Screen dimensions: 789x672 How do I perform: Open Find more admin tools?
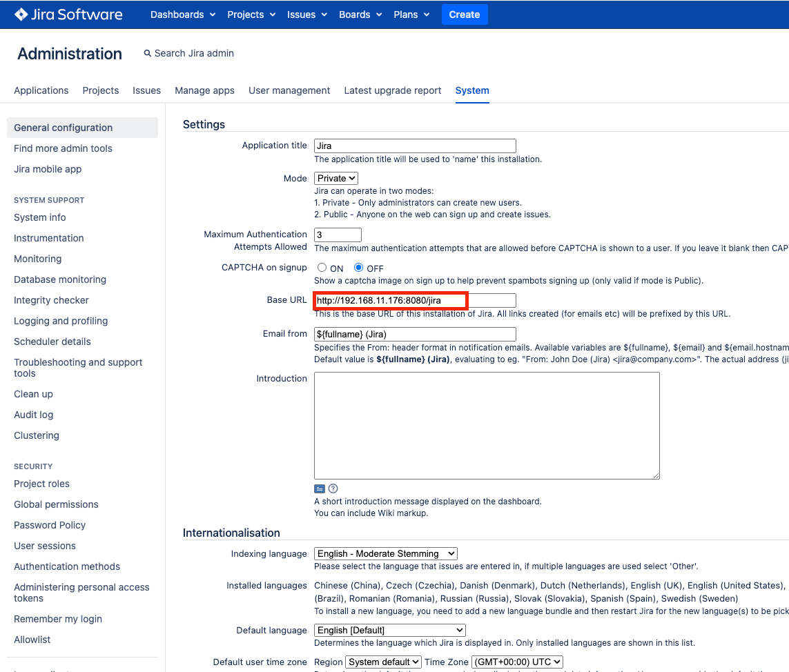tap(63, 148)
